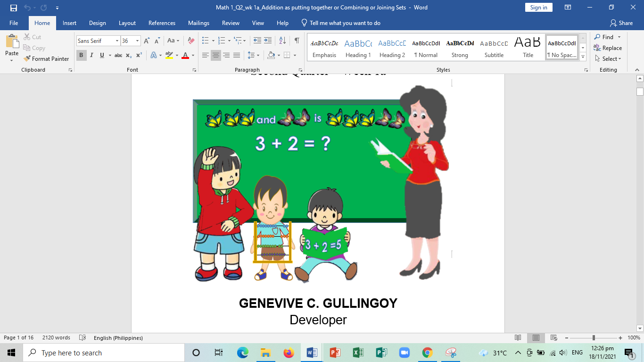The image size is (644, 362).
Task: Apply subscript formatting
Action: 129,55
